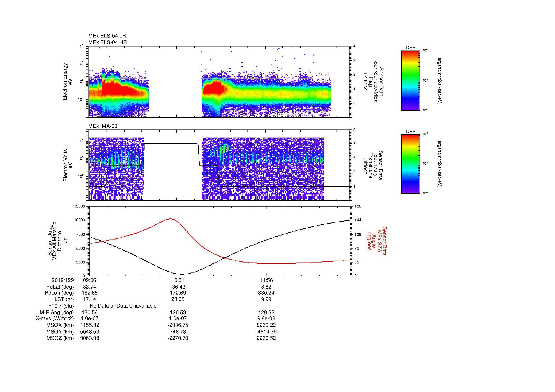
Task: Click the 'MSOY (km)' row label
Action: point(60,332)
